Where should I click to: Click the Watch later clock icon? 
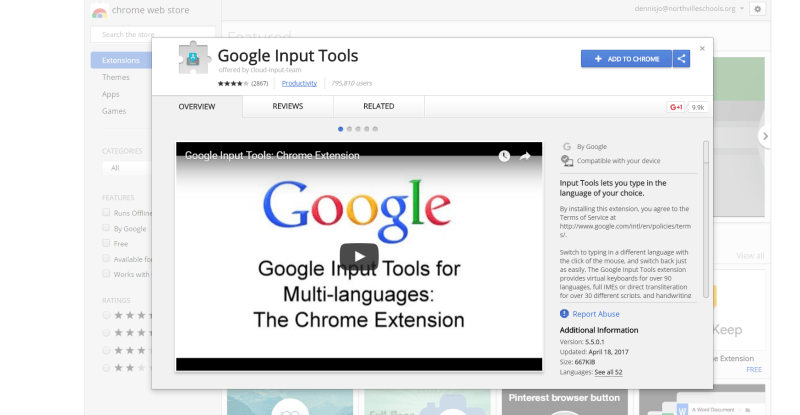coord(504,156)
